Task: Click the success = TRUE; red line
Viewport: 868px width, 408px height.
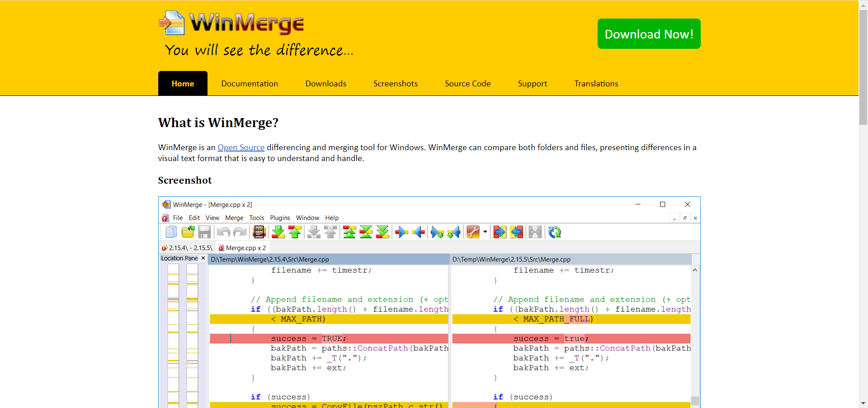Action: [x=329, y=339]
